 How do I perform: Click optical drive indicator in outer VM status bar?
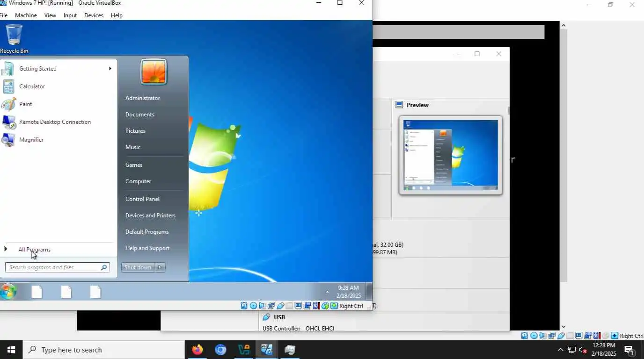pos(534,336)
